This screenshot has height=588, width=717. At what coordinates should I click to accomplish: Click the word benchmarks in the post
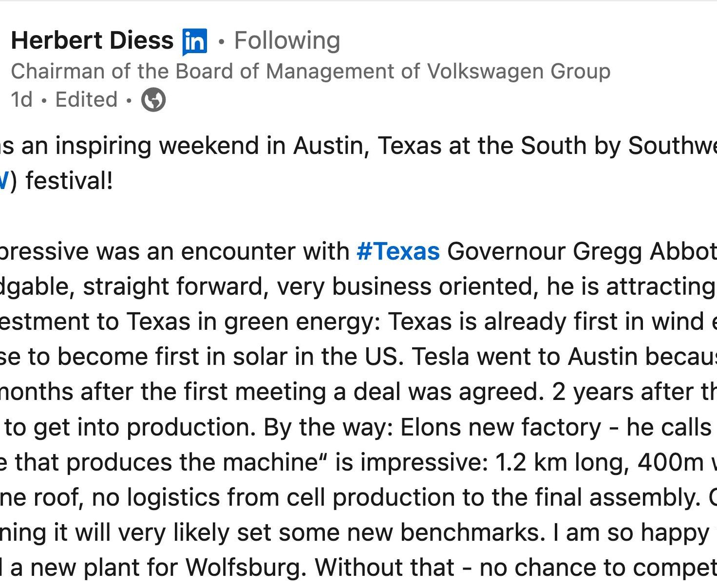click(472, 532)
